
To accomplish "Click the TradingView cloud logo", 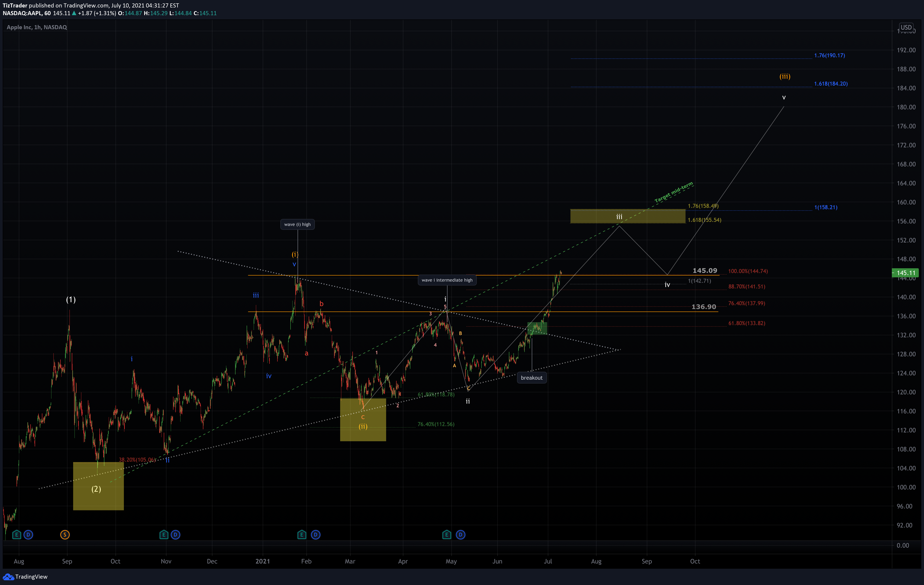I will tap(8, 577).
